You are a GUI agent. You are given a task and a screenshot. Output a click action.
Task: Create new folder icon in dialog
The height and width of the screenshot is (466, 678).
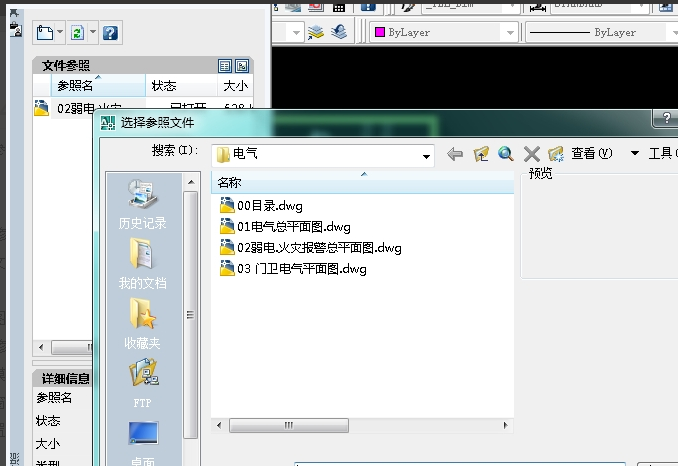[x=556, y=153]
